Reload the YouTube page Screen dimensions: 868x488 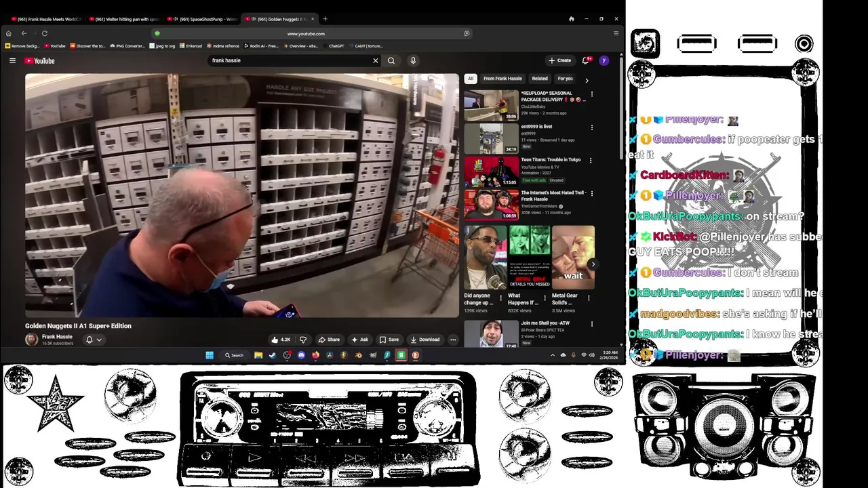point(45,33)
